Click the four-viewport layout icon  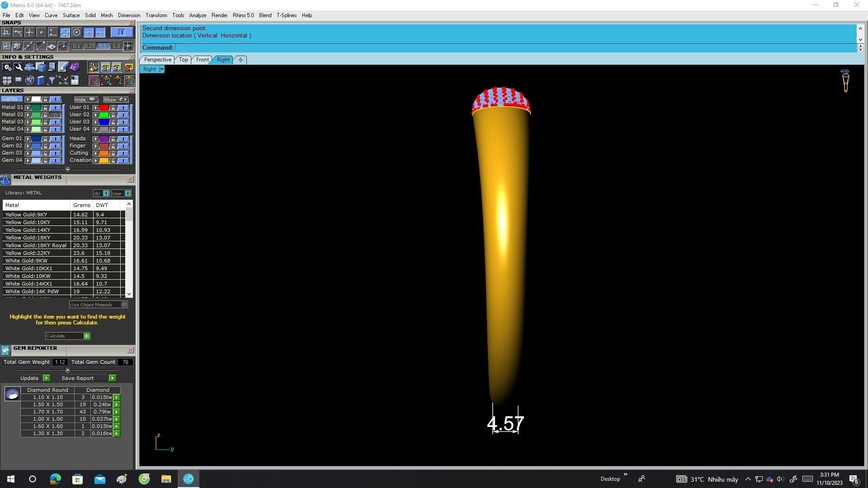pyautogui.click(x=6, y=80)
